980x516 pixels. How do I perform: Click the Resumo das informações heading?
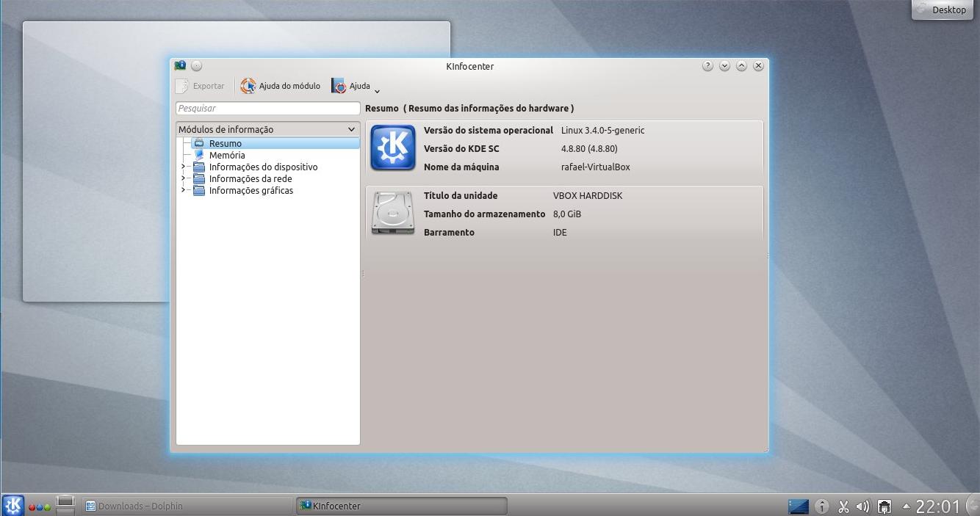[469, 108]
